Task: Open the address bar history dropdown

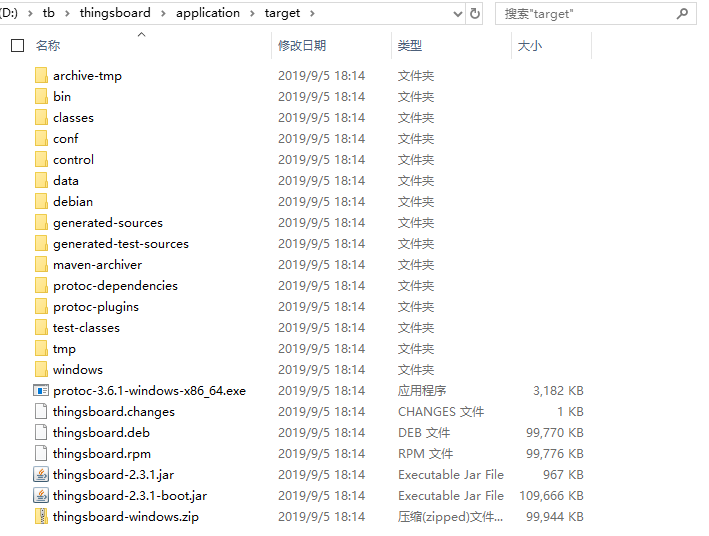Action: pos(458,14)
